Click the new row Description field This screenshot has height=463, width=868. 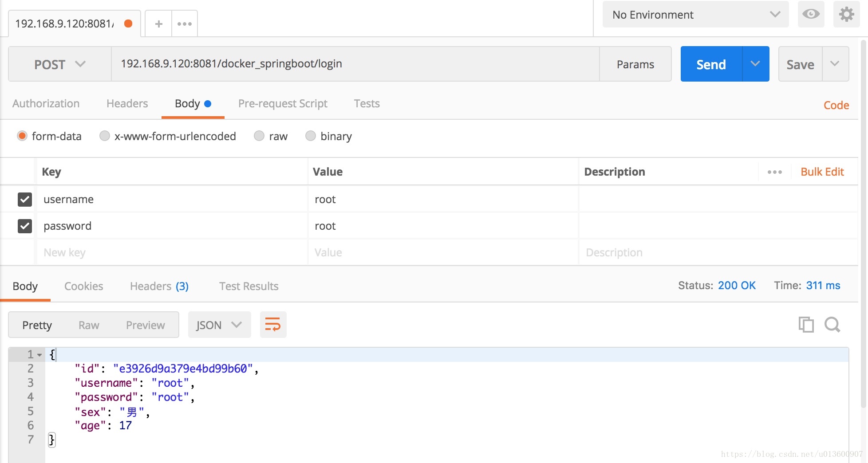click(x=718, y=253)
